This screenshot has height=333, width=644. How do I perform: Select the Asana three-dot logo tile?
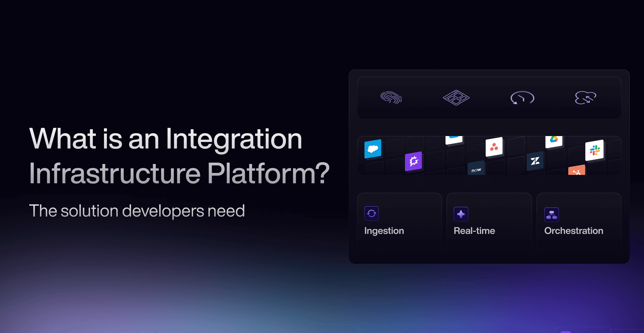[x=494, y=147]
